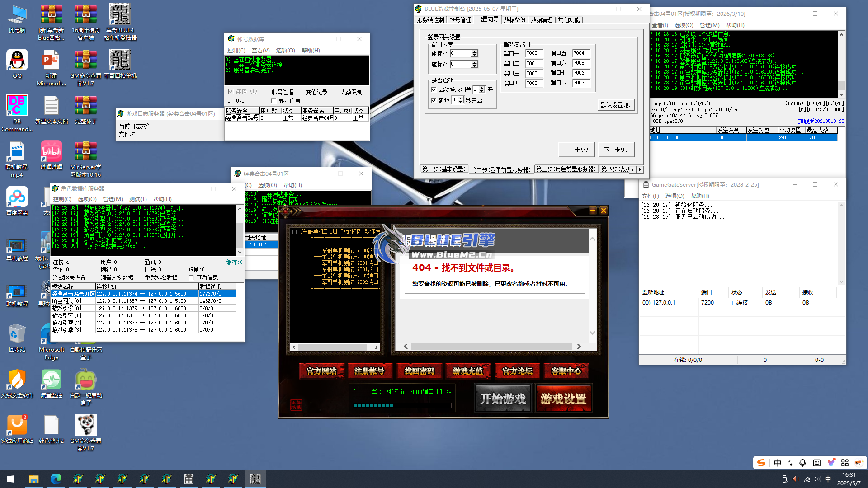Screen dimensions: 868x488
Task: Open the 哔哩哔哩 desktop icon
Action: point(52,155)
